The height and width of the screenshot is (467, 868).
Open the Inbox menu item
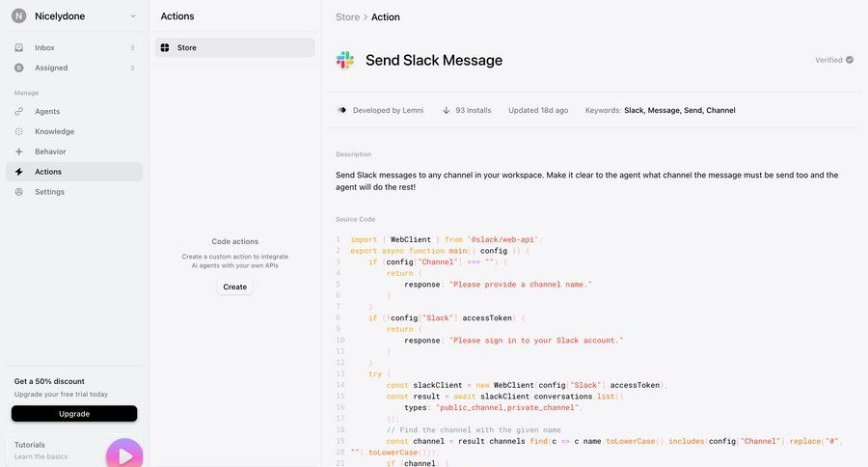74,47
